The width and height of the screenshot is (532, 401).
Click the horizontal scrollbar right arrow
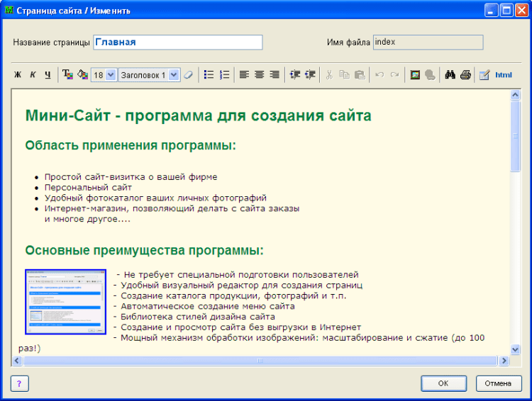504,361
